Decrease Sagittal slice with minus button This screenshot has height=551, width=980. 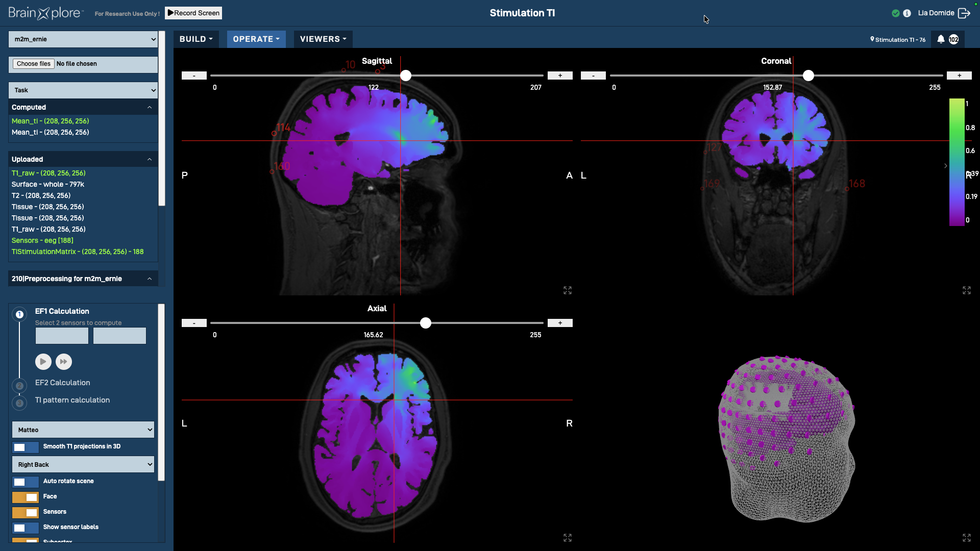(x=194, y=76)
